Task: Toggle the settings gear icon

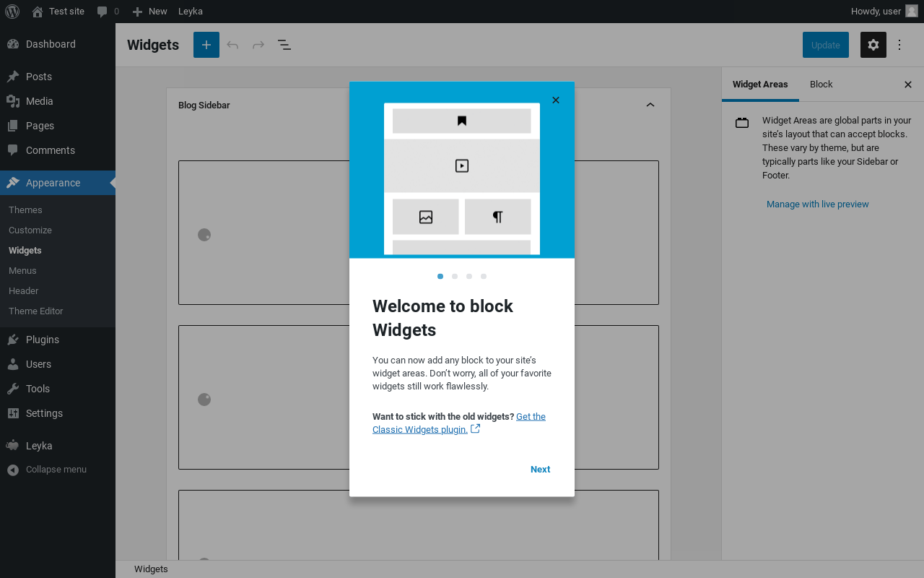Action: [873, 45]
